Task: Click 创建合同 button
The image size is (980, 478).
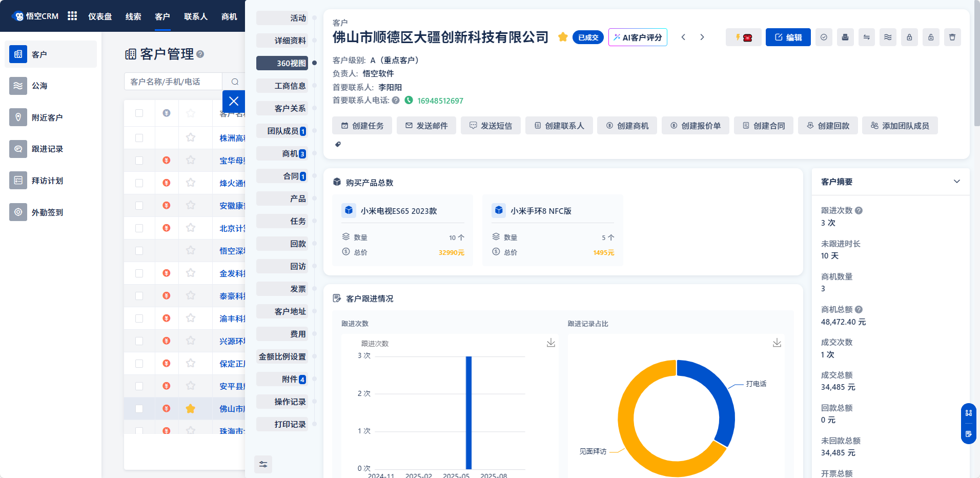Action: 764,126
